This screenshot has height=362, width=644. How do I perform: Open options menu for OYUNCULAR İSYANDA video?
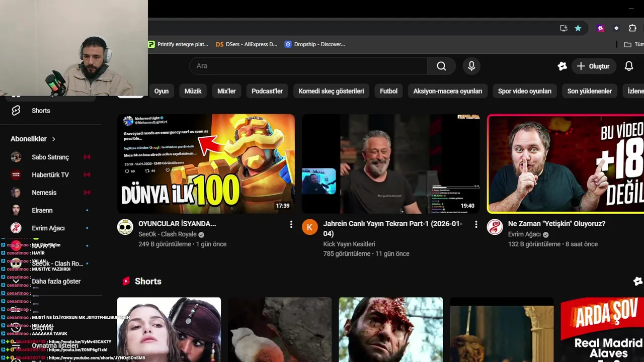[x=291, y=224]
